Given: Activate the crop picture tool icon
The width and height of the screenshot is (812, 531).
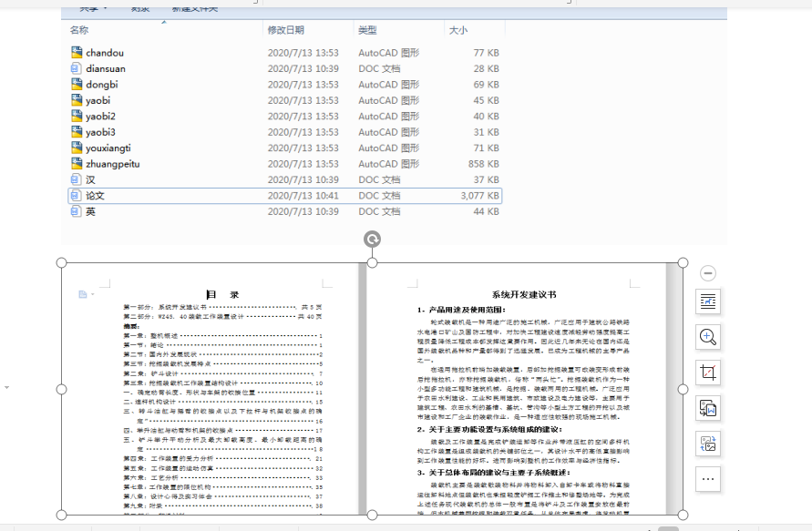Looking at the screenshot, I should pyautogui.click(x=706, y=374).
